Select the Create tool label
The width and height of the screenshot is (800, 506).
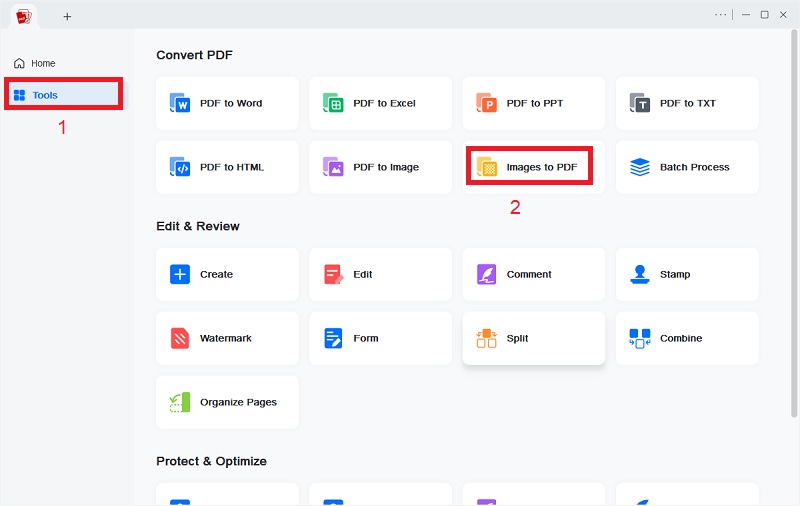click(x=216, y=274)
